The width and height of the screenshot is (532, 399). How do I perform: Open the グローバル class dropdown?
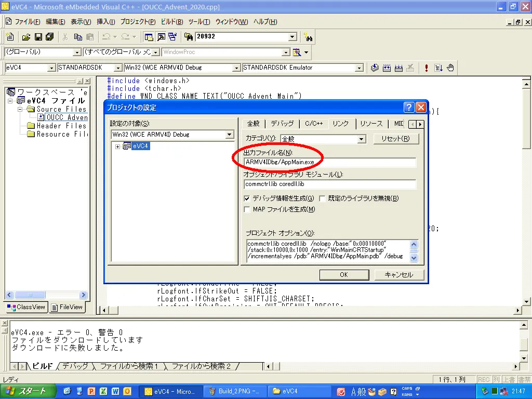77,52
